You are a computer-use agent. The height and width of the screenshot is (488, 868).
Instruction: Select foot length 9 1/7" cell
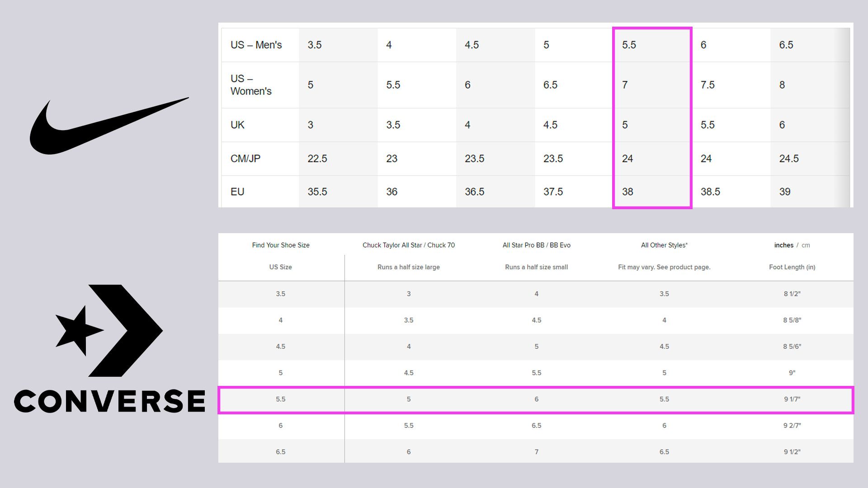pyautogui.click(x=792, y=399)
